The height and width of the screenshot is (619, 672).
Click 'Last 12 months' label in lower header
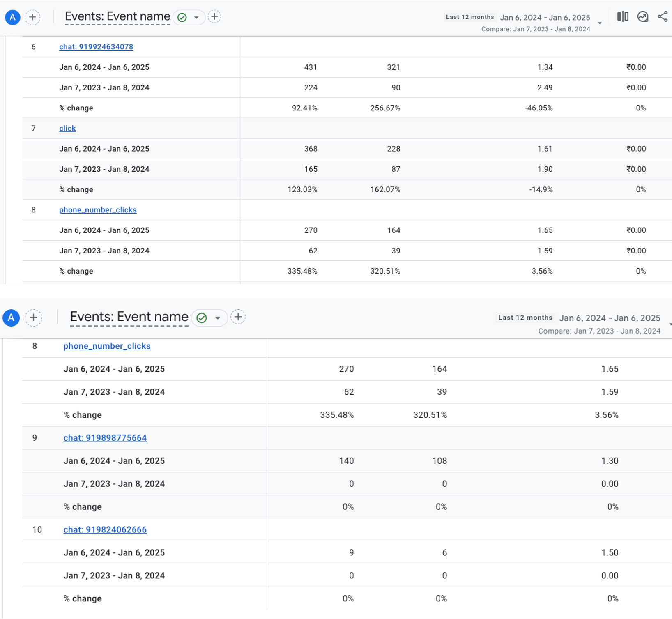coord(525,318)
